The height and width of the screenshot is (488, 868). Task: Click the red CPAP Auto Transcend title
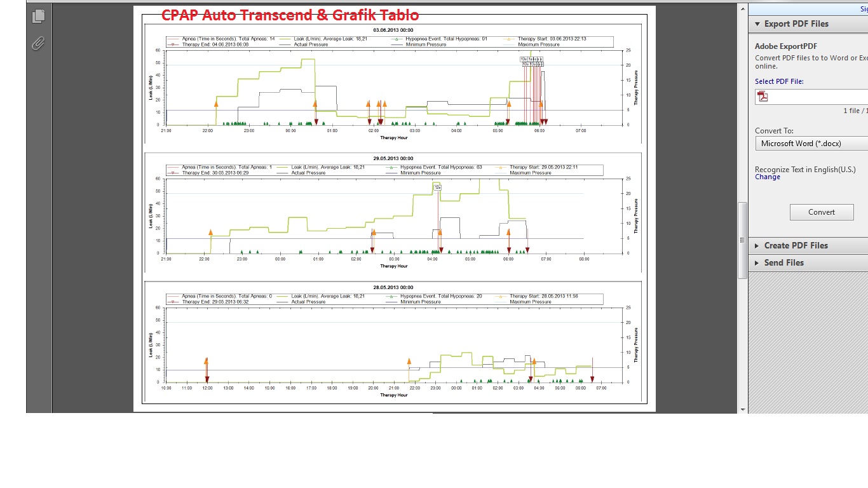(x=290, y=15)
